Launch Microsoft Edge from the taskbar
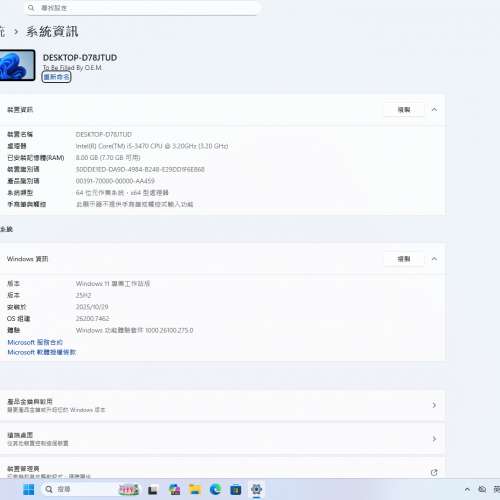 click(215, 490)
